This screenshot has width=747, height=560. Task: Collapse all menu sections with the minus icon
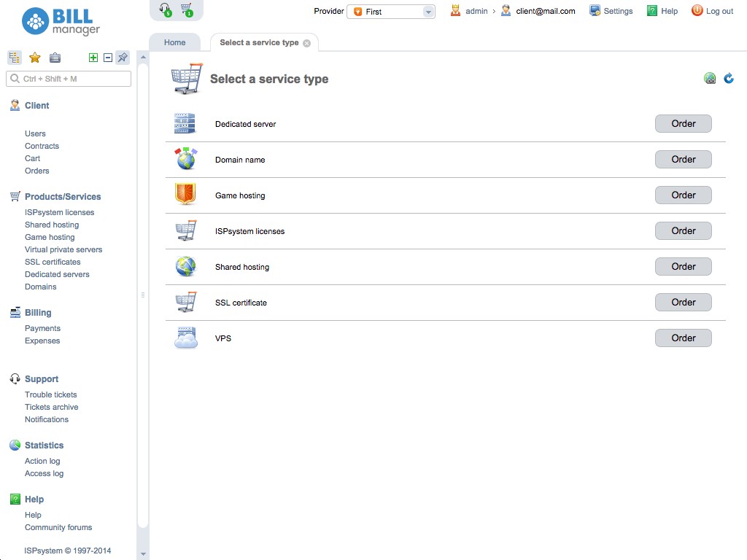tap(107, 56)
